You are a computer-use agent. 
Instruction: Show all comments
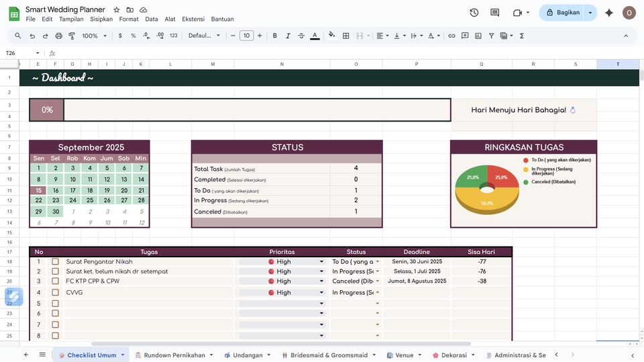tap(495, 13)
